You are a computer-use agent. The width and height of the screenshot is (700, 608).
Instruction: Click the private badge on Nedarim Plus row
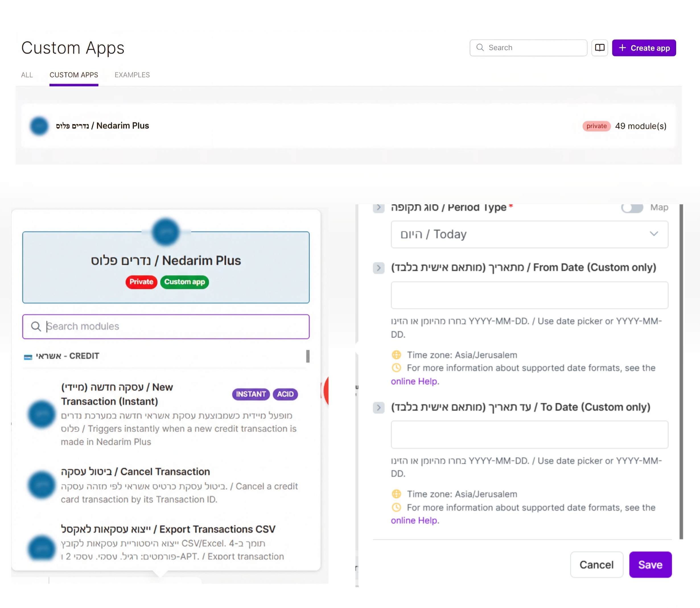click(596, 126)
